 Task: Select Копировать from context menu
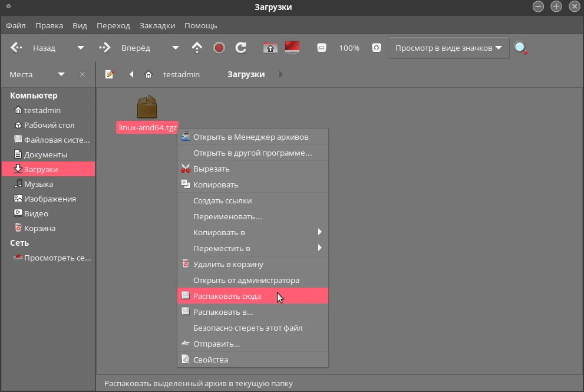(253, 185)
